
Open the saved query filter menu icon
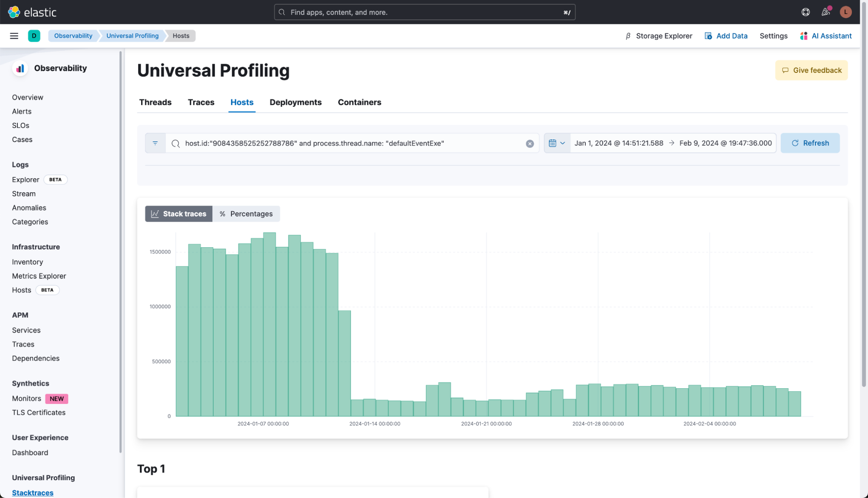pyautogui.click(x=155, y=143)
